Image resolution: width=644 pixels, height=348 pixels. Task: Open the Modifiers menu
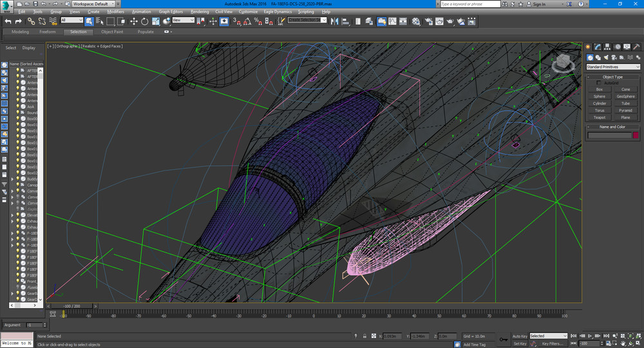[x=115, y=12]
